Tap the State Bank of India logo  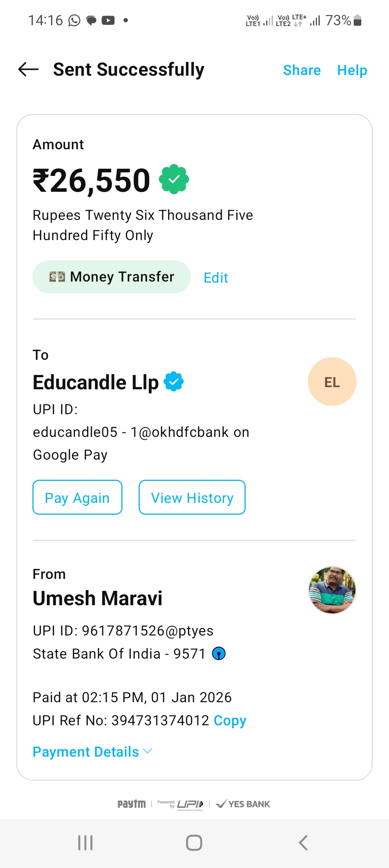click(219, 653)
